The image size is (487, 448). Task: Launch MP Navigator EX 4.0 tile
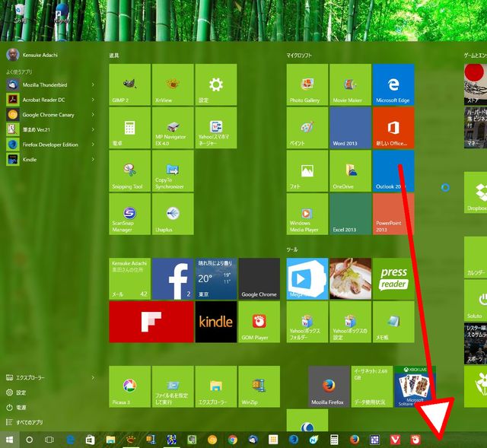[x=173, y=128]
